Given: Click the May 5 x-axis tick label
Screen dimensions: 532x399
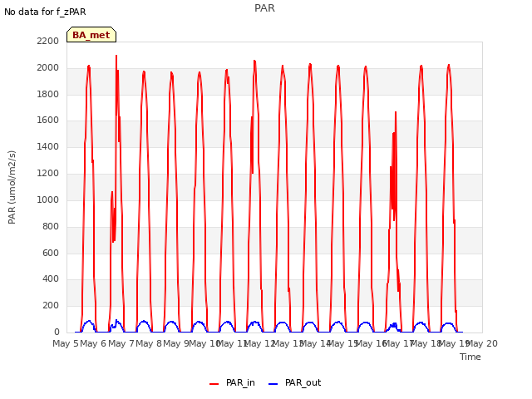Looking at the screenshot, I should coord(66,343).
